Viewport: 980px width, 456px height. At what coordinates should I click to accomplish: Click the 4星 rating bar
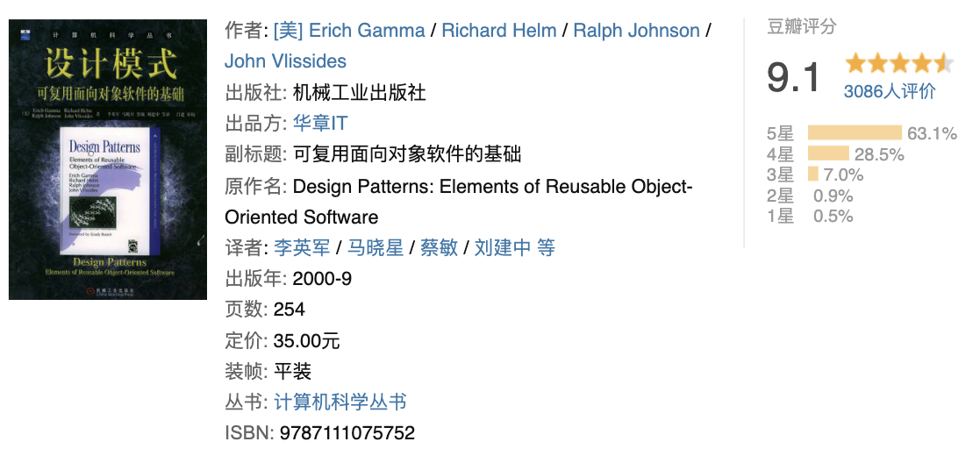coord(828,153)
